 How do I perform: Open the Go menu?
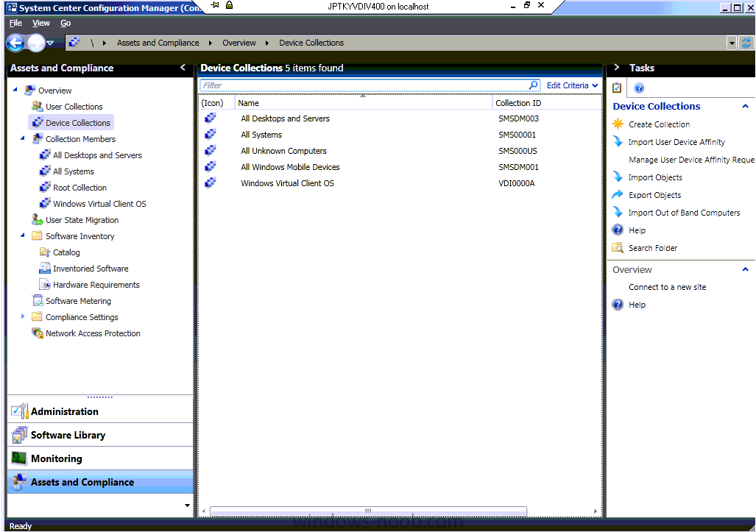[66, 23]
